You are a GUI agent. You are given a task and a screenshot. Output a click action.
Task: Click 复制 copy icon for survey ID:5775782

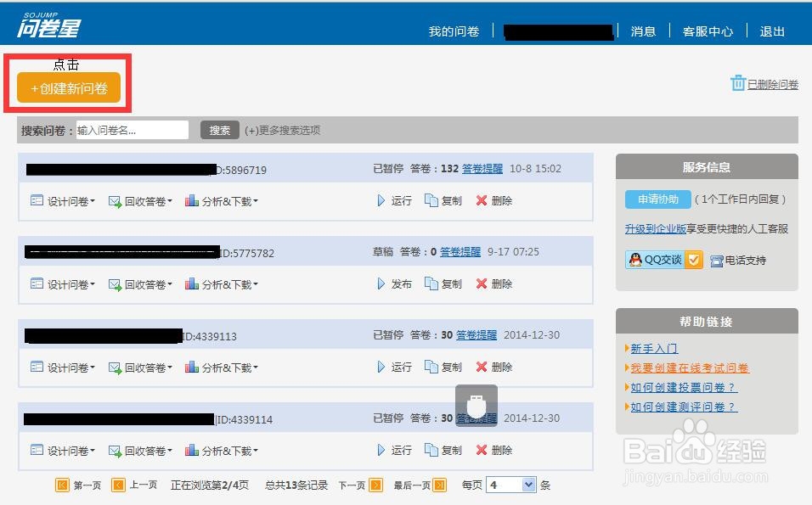click(x=431, y=283)
